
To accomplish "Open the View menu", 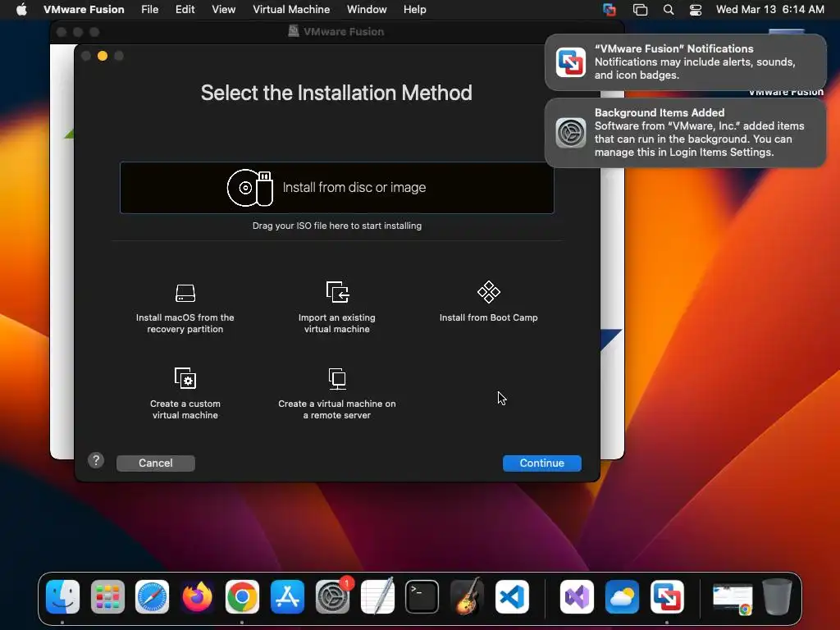I will 223,9.
